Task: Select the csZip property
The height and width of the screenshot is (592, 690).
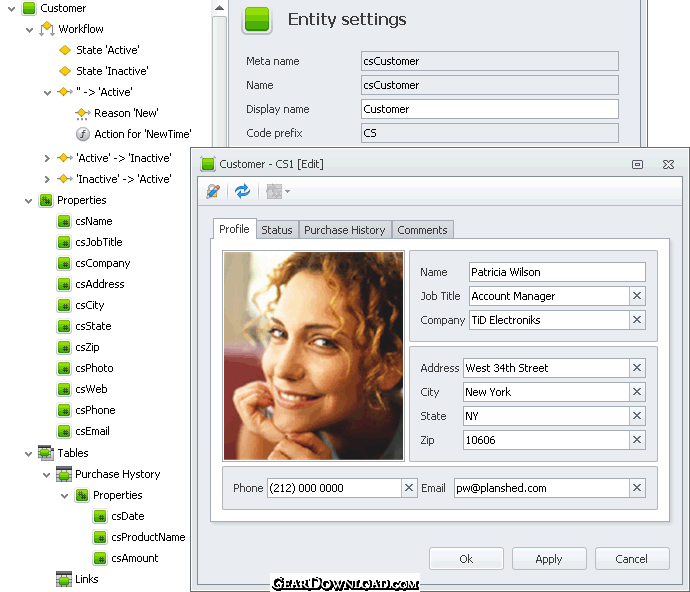Action: click(x=87, y=347)
